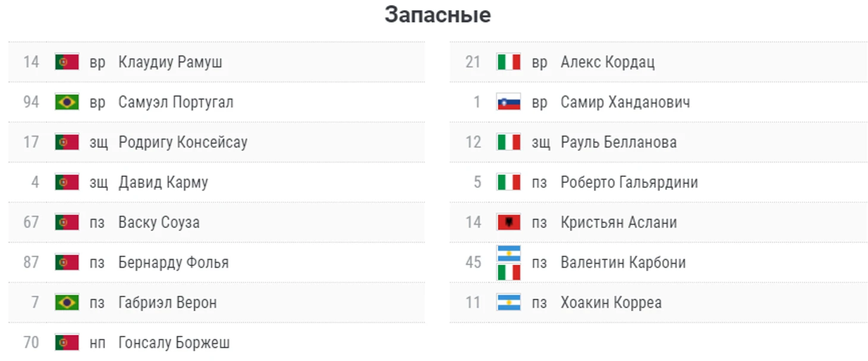
Task: Click Portugal flag next to Клаудиу Рамуш
Action: pyautogui.click(x=67, y=62)
